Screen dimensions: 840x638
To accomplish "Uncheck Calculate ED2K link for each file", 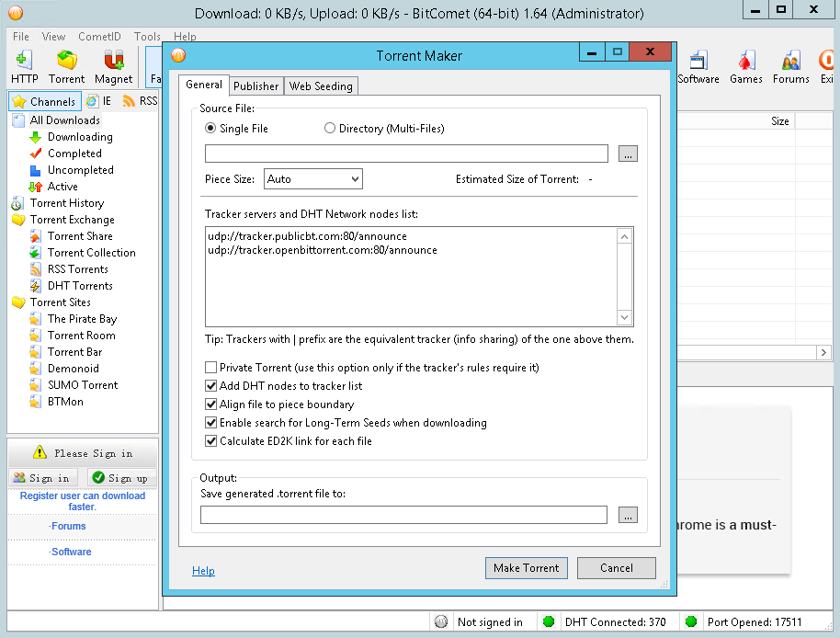I will (211, 441).
